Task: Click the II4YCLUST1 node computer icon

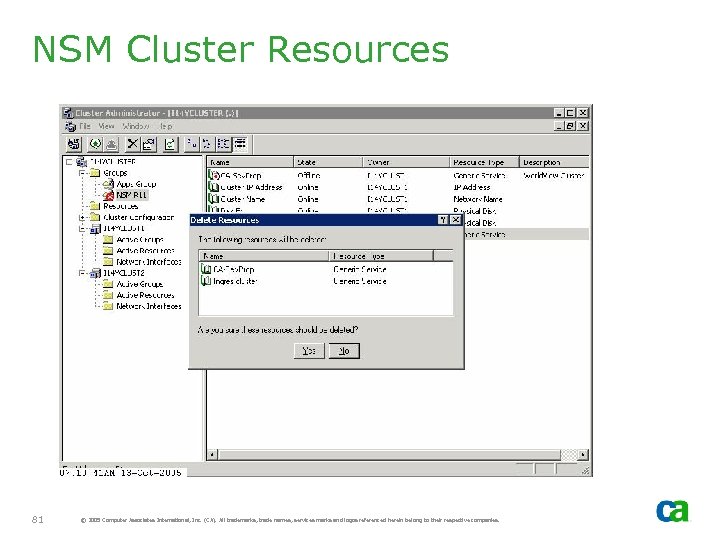Action: (x=95, y=229)
